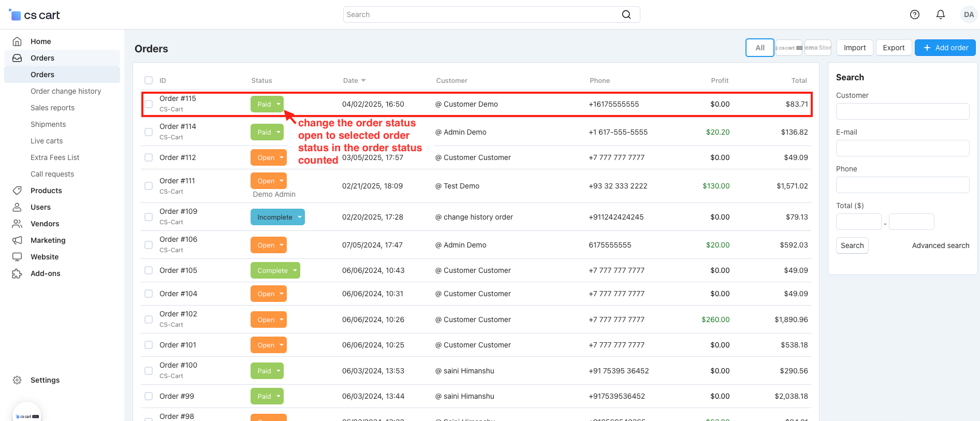Toggle the select-all orders checkbox
The height and width of the screenshot is (421, 980).
click(149, 80)
